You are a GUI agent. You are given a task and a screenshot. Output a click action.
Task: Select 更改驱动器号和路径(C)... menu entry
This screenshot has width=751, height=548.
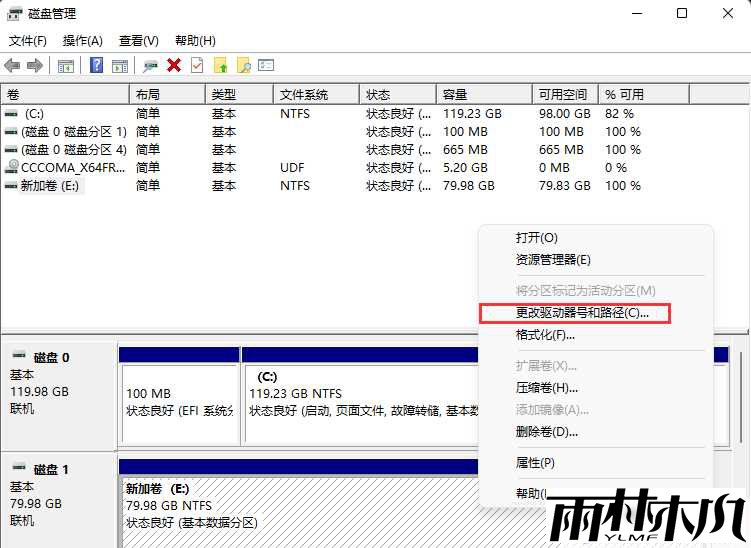click(x=575, y=313)
